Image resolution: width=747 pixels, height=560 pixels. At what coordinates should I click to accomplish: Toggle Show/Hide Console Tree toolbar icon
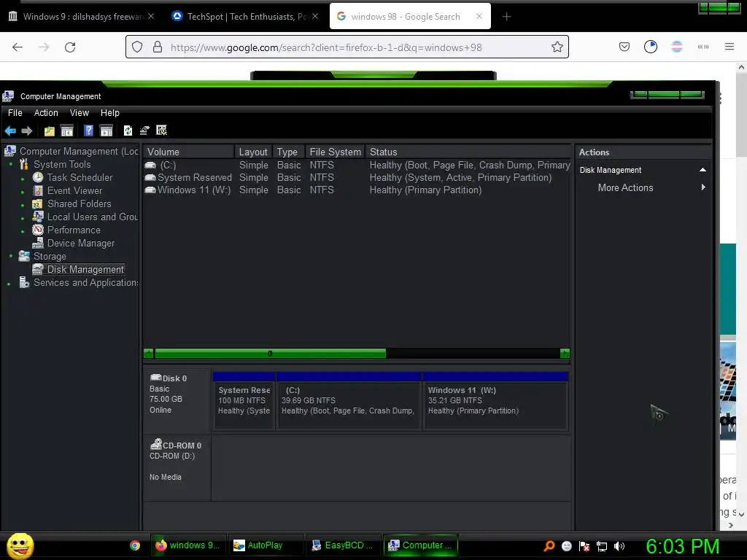[x=66, y=131]
